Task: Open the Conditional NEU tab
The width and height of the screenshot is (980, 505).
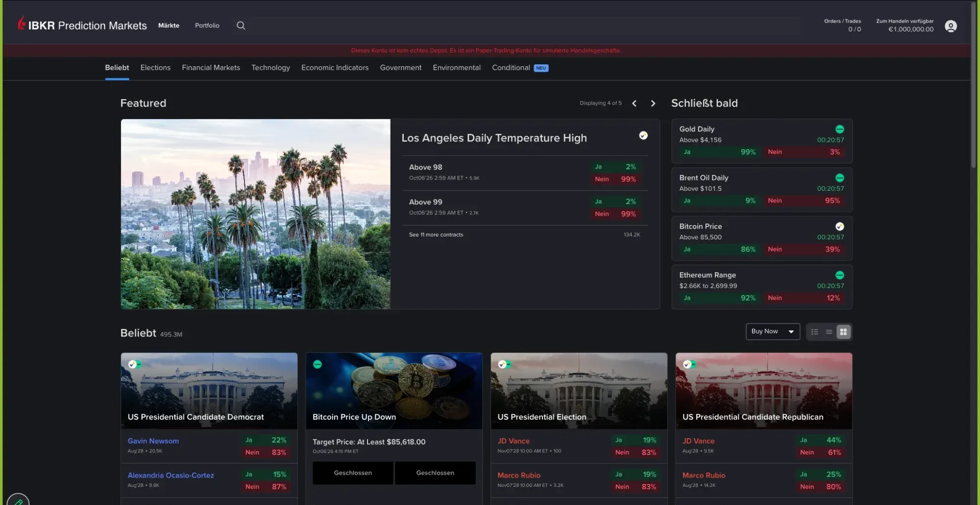Action: (520, 68)
